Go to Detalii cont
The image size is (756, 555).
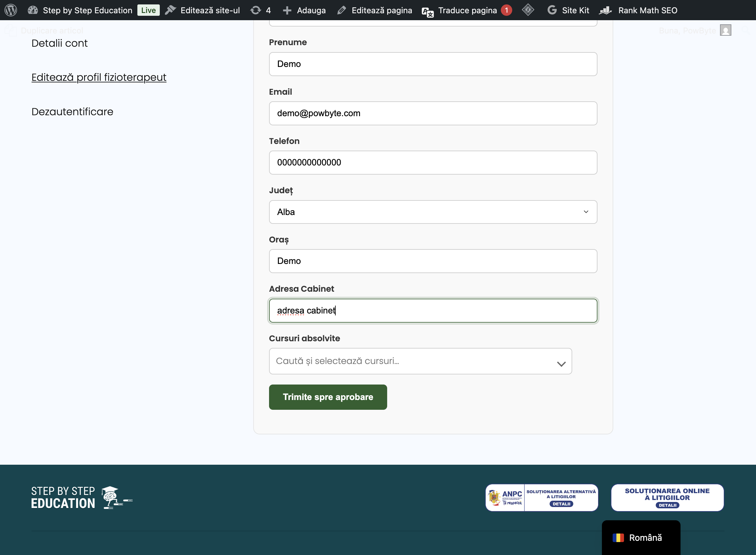coord(59,43)
